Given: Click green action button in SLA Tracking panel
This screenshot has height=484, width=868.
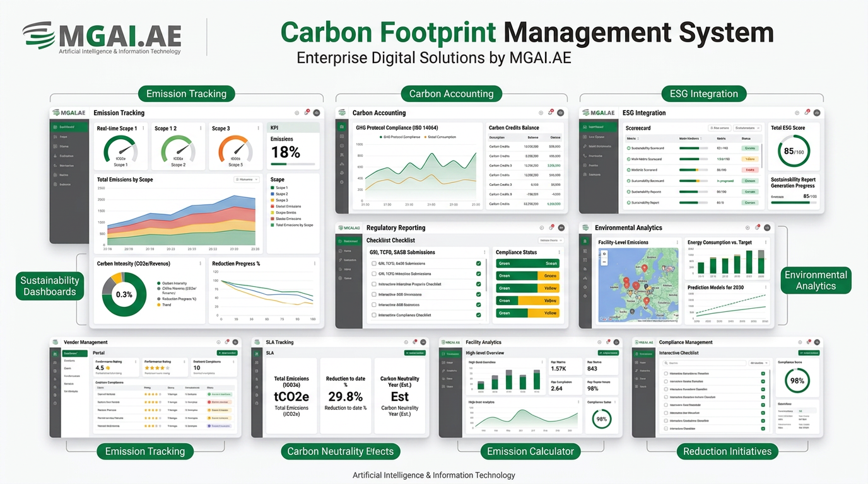Looking at the screenshot, I should [415, 353].
